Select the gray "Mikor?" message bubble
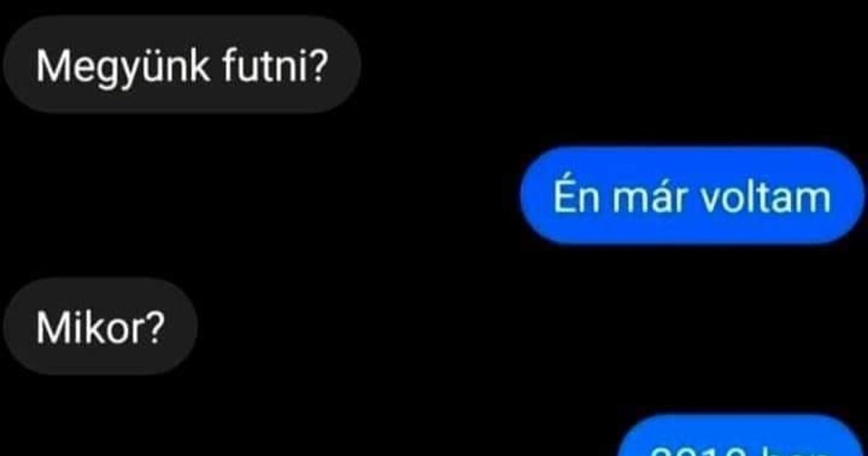868x456 pixels. [101, 326]
